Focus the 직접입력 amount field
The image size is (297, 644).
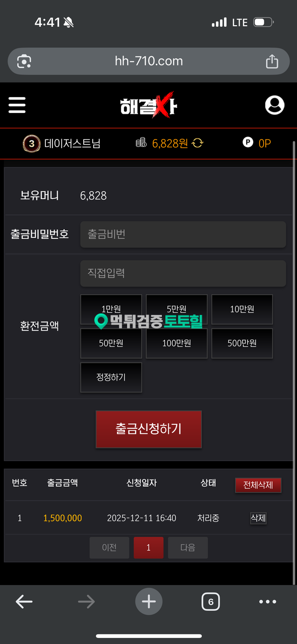(x=183, y=273)
